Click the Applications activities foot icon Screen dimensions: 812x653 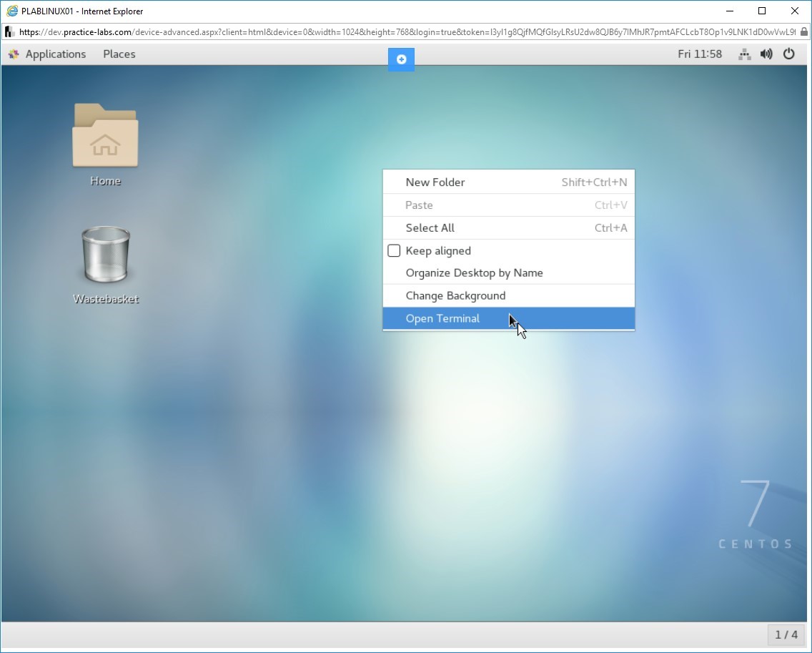pyautogui.click(x=14, y=54)
